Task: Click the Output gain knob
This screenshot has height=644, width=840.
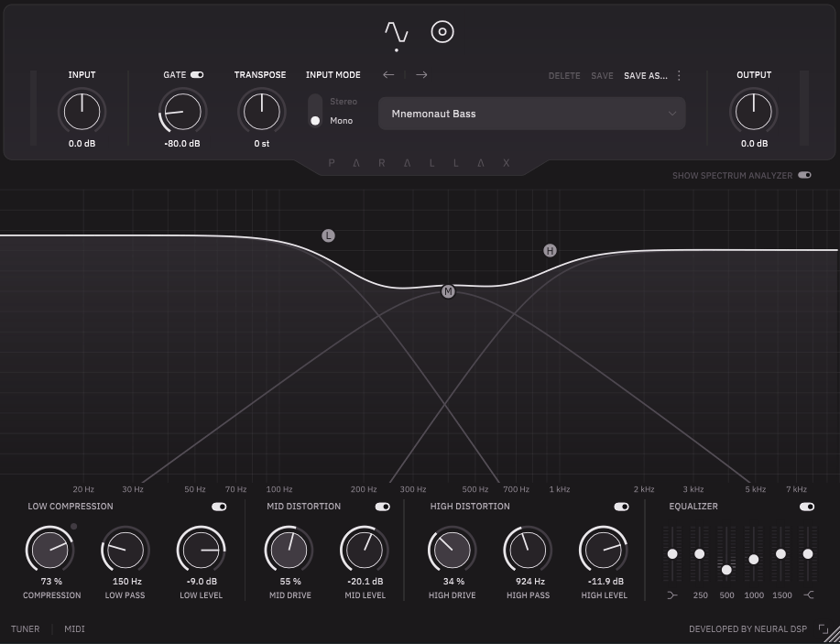Action: point(754,112)
